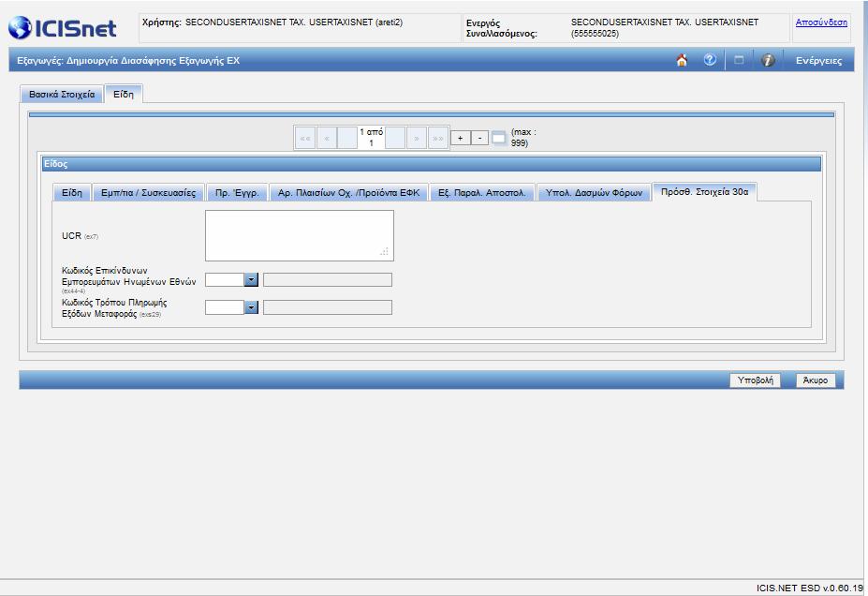Switch to the Βασικά Στοιχεία tab
868x596 pixels.
point(62,94)
